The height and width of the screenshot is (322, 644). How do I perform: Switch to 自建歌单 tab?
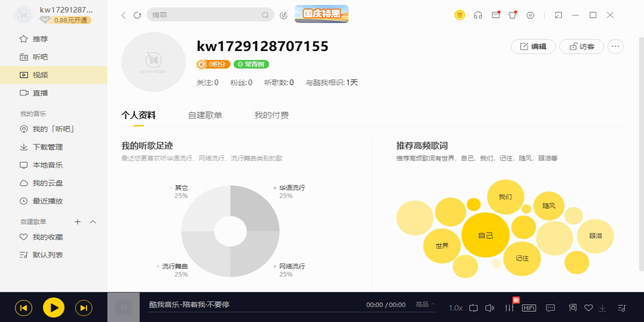205,115
